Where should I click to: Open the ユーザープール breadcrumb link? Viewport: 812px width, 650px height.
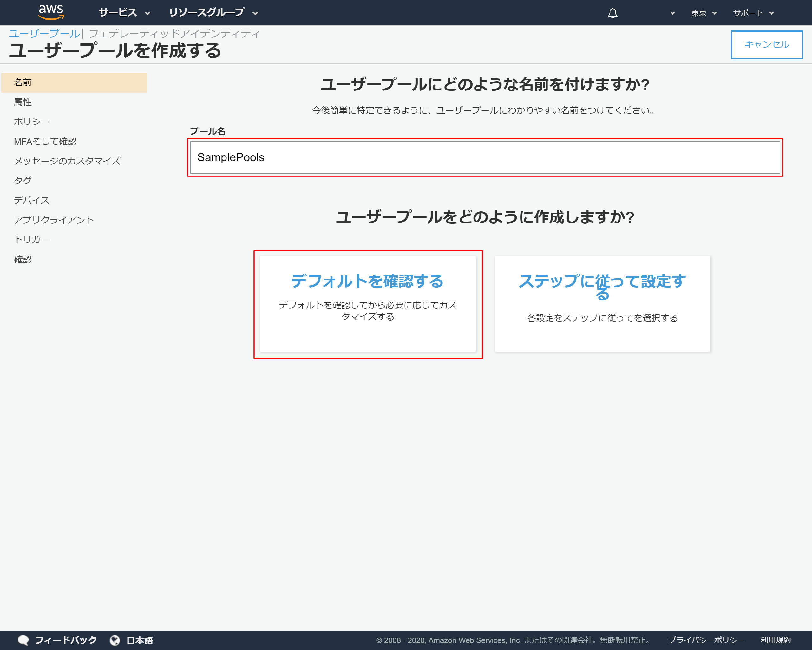tap(44, 34)
